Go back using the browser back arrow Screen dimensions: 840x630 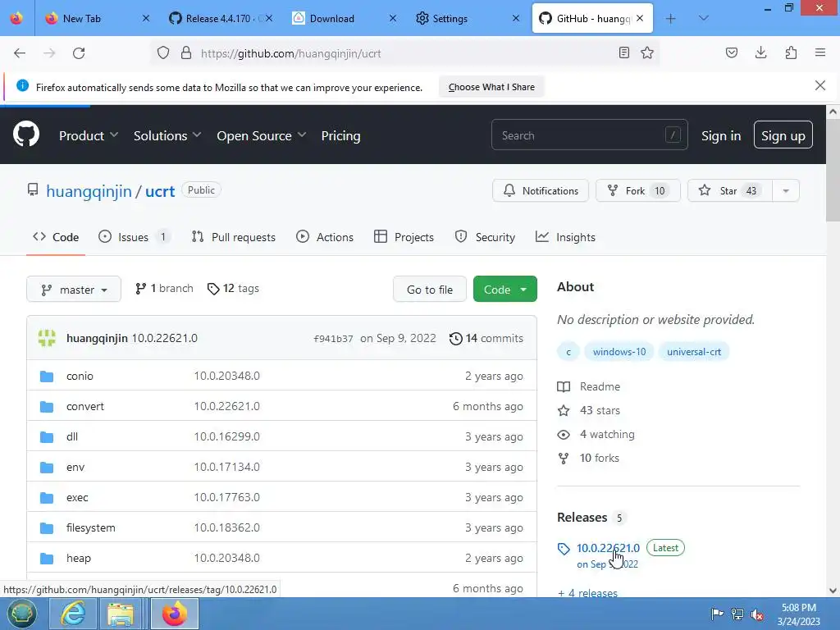pos(20,53)
